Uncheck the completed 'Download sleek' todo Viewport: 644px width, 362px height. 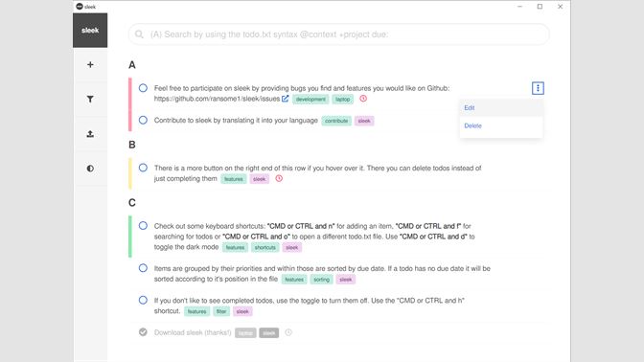pyautogui.click(x=143, y=332)
